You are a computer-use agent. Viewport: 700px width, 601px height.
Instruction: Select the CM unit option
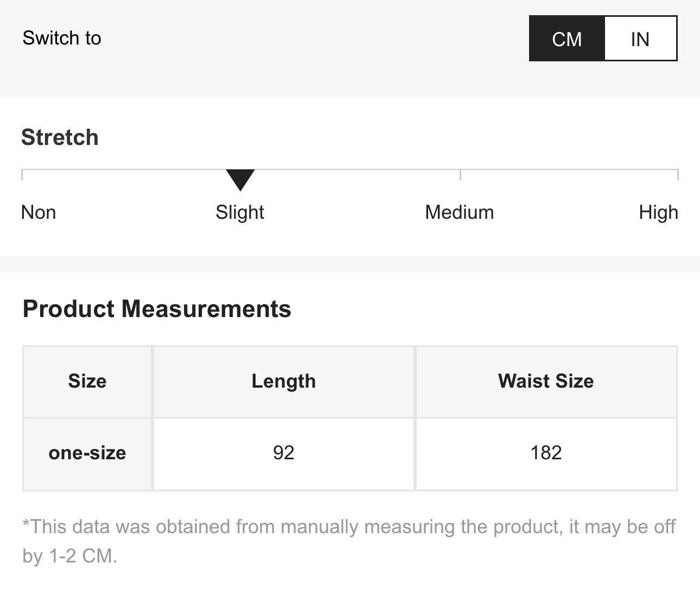coord(567,39)
